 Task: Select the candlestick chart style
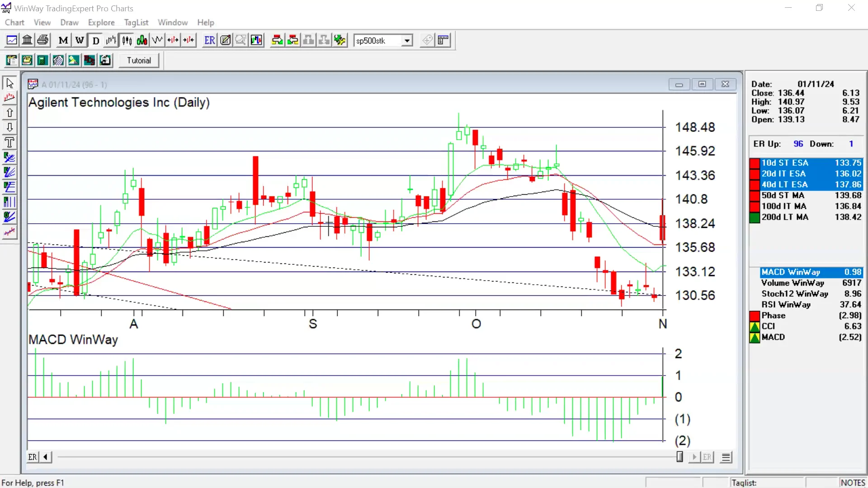[127, 40]
